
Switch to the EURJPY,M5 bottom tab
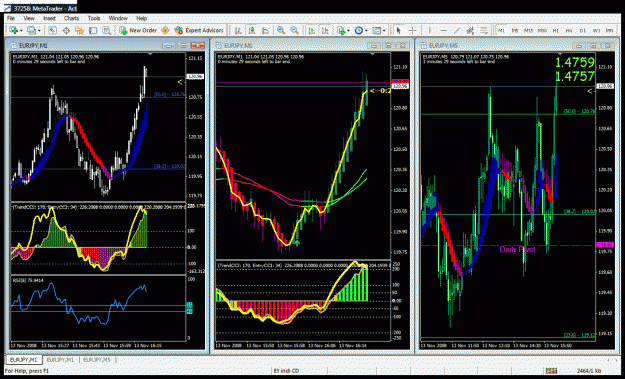click(x=97, y=360)
